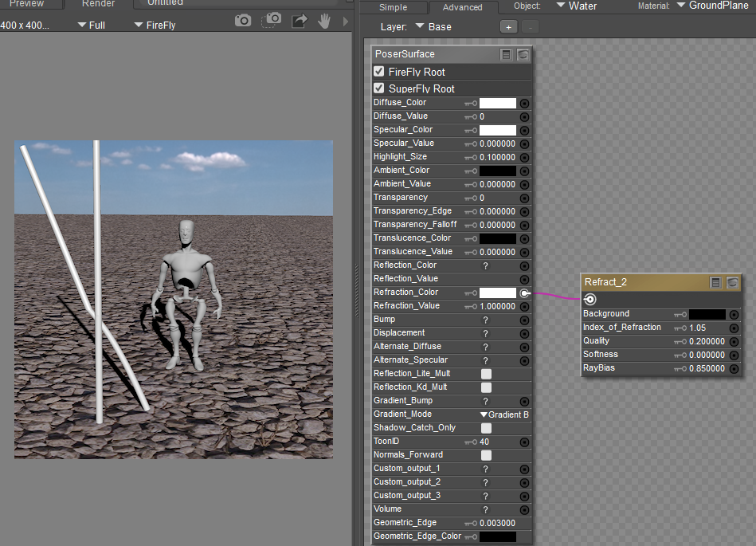756x546 pixels.
Task: Click the Diffuse_Color output plug icon
Action: 524,103
